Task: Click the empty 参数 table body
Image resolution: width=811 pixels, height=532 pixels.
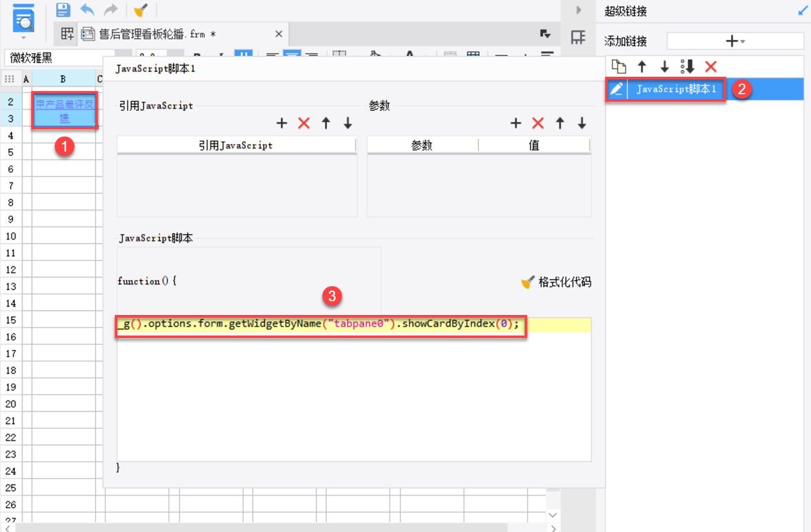Action: coord(478,185)
